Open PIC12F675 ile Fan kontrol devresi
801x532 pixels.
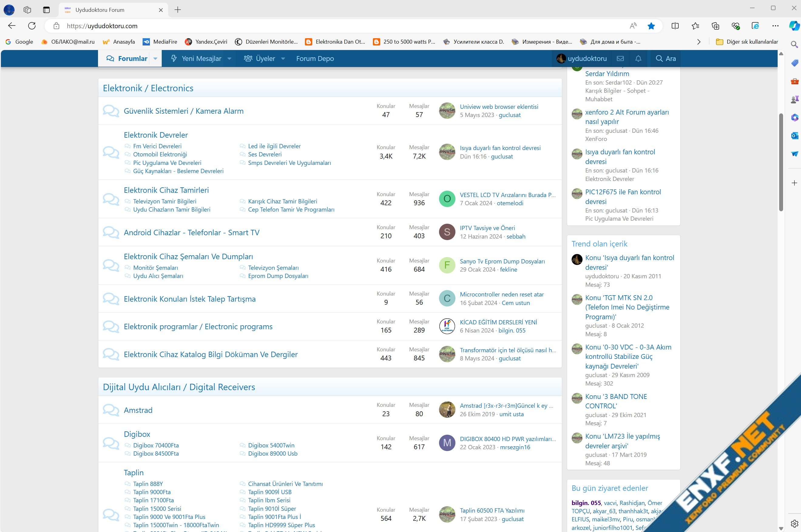coord(623,197)
